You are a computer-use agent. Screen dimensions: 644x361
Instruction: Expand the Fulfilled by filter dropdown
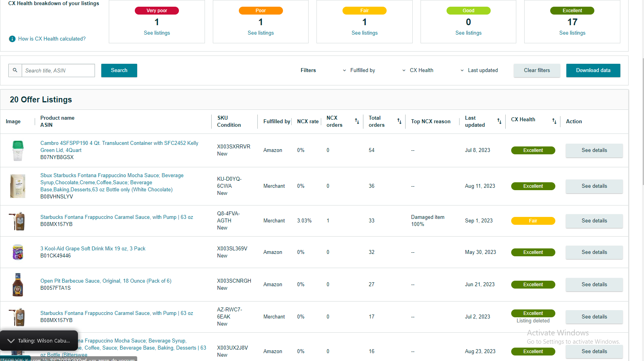tap(359, 70)
